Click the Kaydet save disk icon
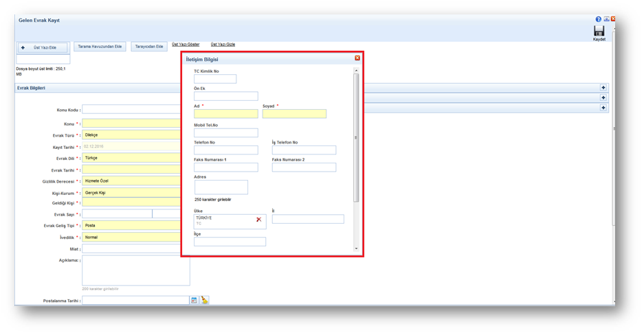 point(599,31)
